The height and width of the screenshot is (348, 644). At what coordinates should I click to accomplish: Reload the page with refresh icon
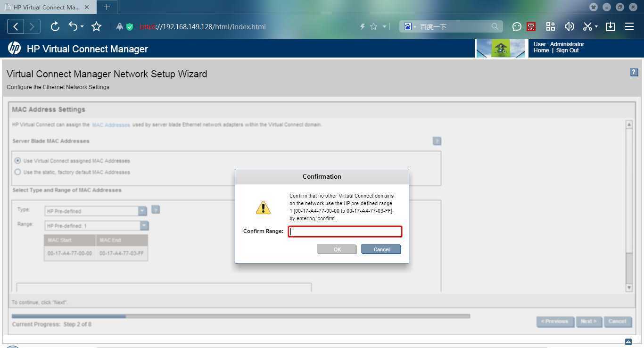55,26
